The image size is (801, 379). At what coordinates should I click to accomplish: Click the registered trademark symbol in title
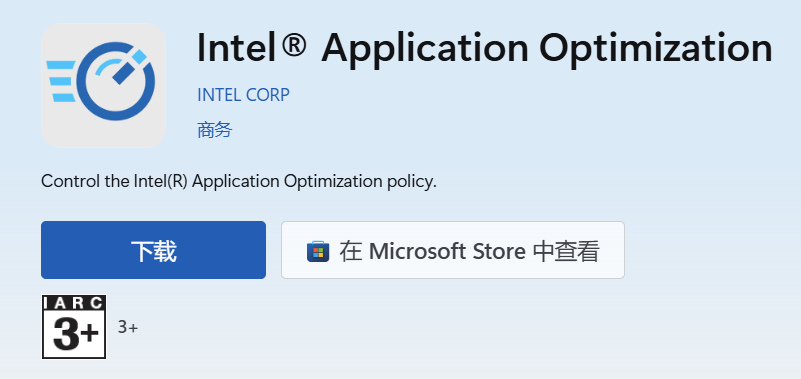pyautogui.click(x=293, y=43)
